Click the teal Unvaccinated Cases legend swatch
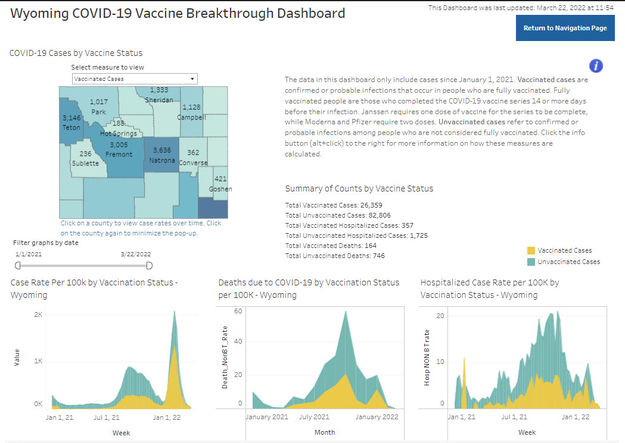 (530, 261)
